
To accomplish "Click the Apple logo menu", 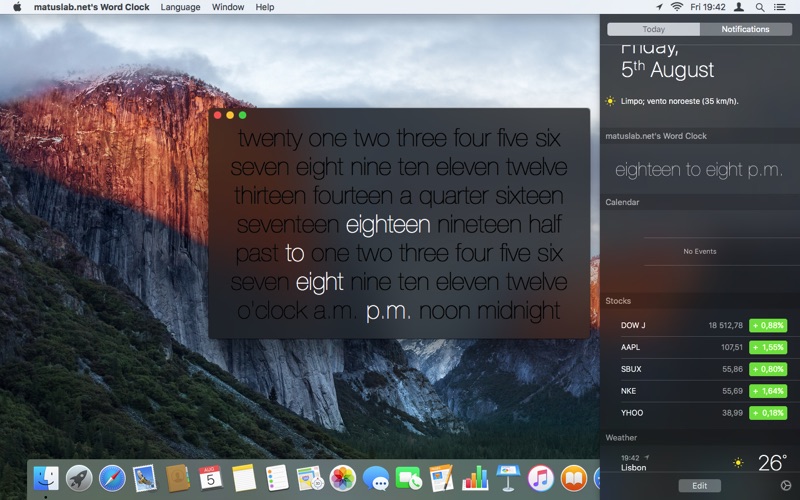I will tap(17, 7).
